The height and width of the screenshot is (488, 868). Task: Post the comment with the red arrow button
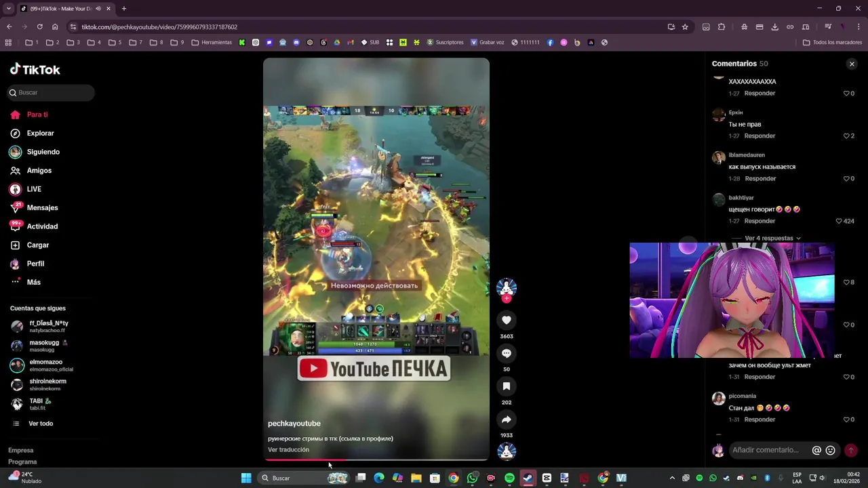pyautogui.click(x=851, y=450)
